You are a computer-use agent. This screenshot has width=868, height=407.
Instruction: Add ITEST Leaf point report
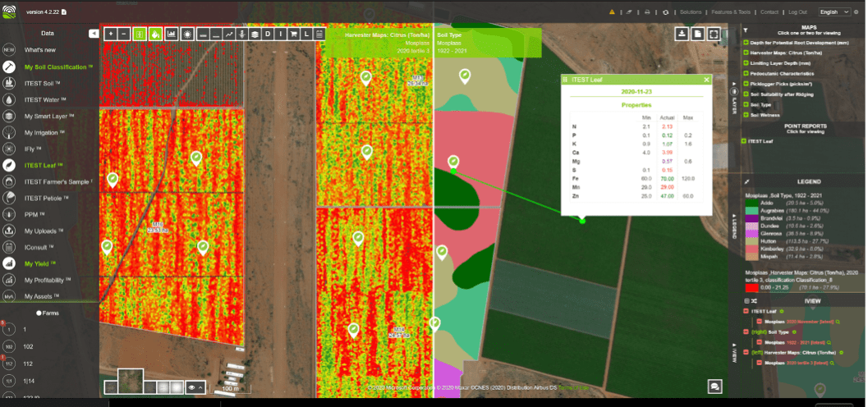[x=744, y=142]
